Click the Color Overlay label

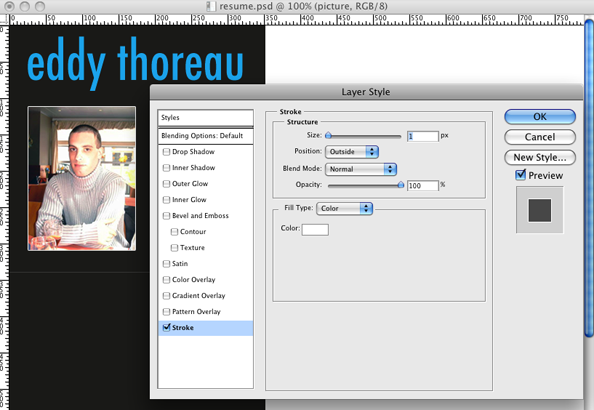point(194,280)
